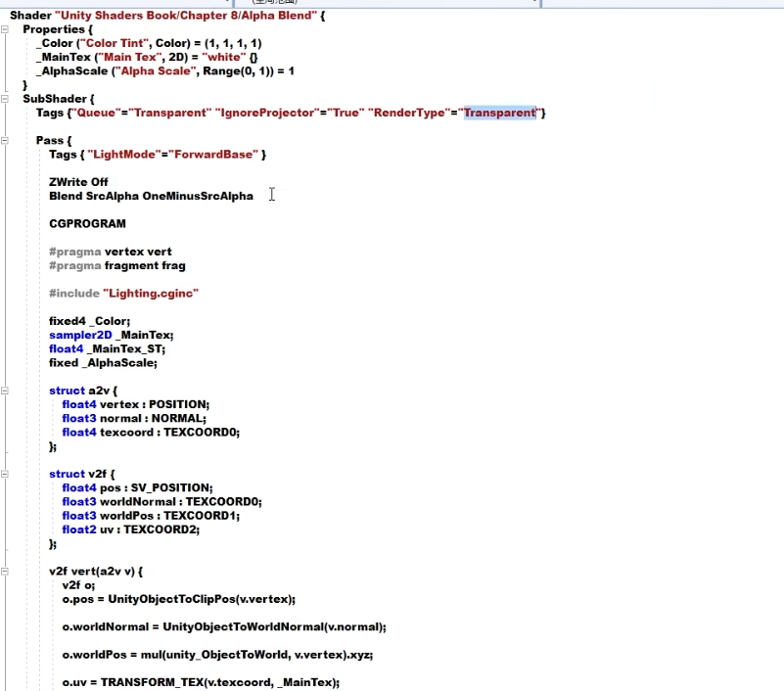Click the "RenderType" tag key

pyautogui.click(x=409, y=113)
